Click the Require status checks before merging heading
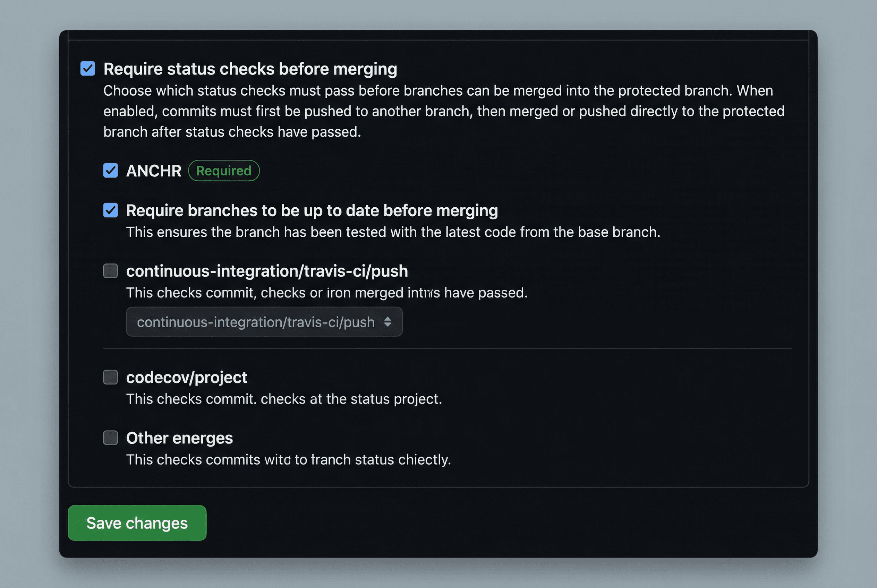This screenshot has height=588, width=877. pyautogui.click(x=250, y=69)
